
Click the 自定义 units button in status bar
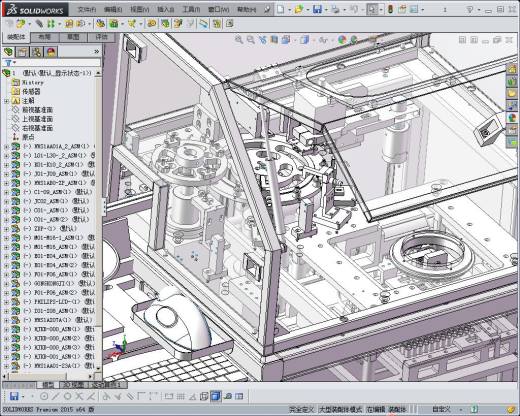click(441, 409)
